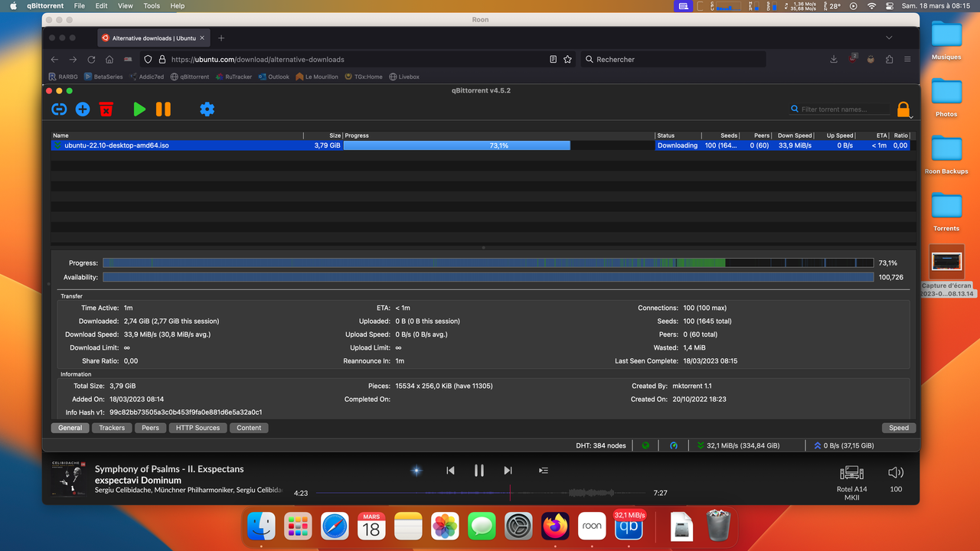The width and height of the screenshot is (980, 551).
Task: Click the orange Pause torrent icon
Action: [163, 109]
